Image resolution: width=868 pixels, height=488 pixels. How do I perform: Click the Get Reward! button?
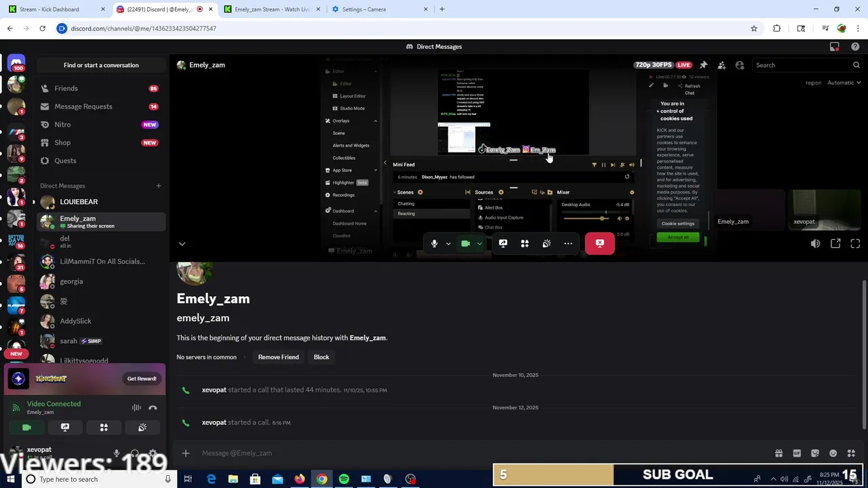point(142,379)
